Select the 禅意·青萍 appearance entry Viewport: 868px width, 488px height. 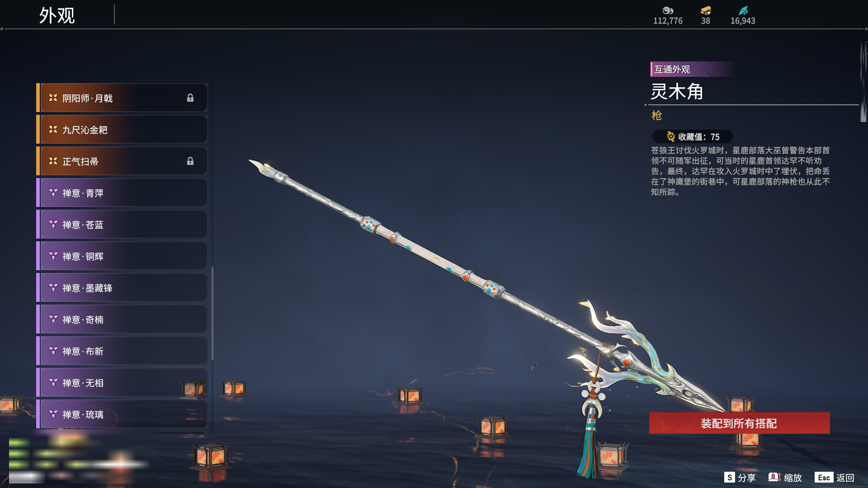pyautogui.click(x=122, y=193)
